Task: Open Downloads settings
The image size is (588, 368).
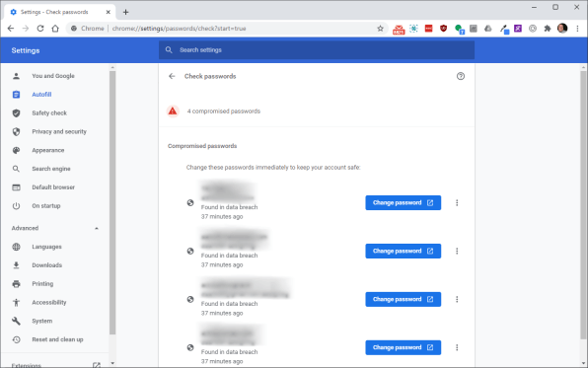Action: click(47, 265)
